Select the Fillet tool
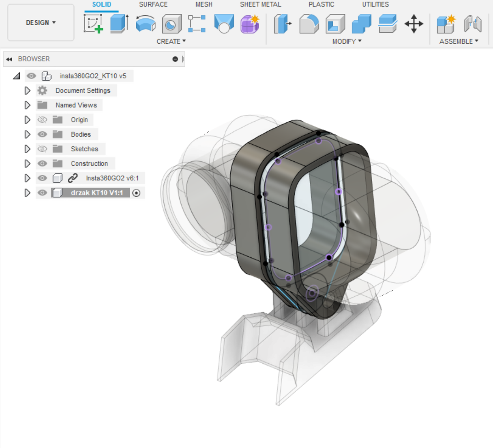The width and height of the screenshot is (493, 448). [309, 24]
